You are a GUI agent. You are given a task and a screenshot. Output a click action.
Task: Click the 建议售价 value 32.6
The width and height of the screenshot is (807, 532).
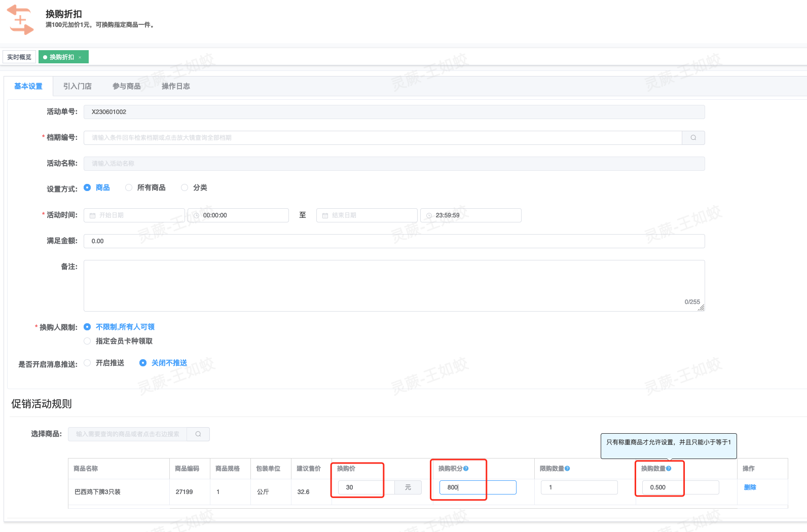pyautogui.click(x=303, y=492)
